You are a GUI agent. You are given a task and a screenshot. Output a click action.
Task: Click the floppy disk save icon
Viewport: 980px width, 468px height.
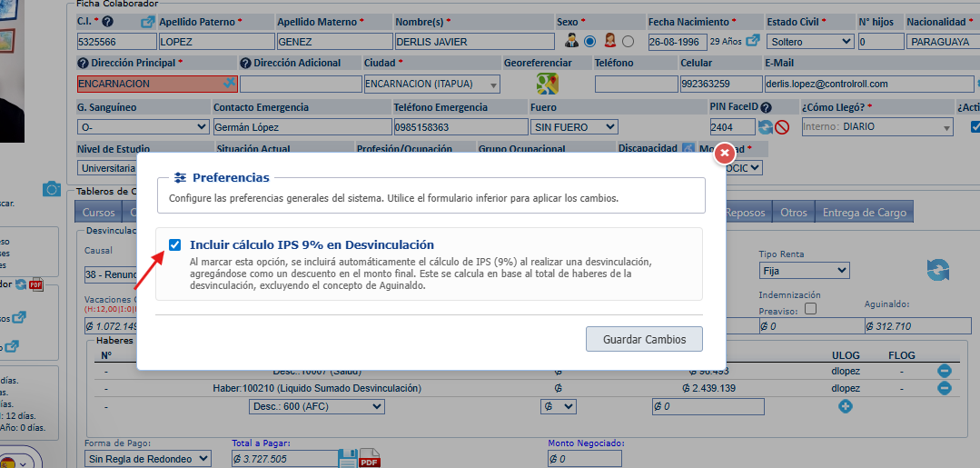(x=347, y=459)
